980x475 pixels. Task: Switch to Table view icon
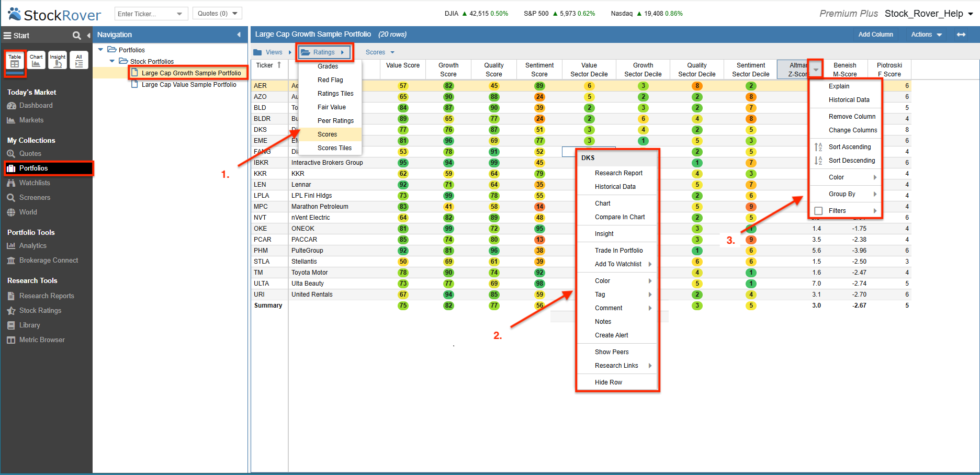[15, 61]
